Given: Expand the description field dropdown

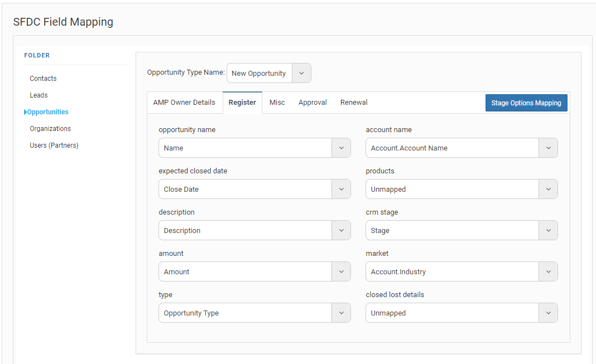Looking at the screenshot, I should pyautogui.click(x=341, y=231).
